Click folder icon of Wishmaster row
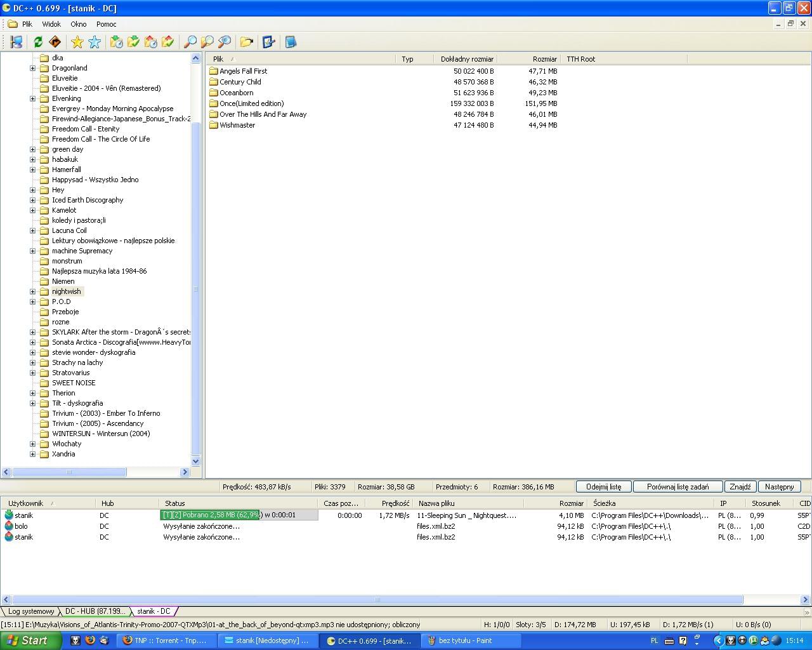This screenshot has height=650, width=812. point(214,125)
